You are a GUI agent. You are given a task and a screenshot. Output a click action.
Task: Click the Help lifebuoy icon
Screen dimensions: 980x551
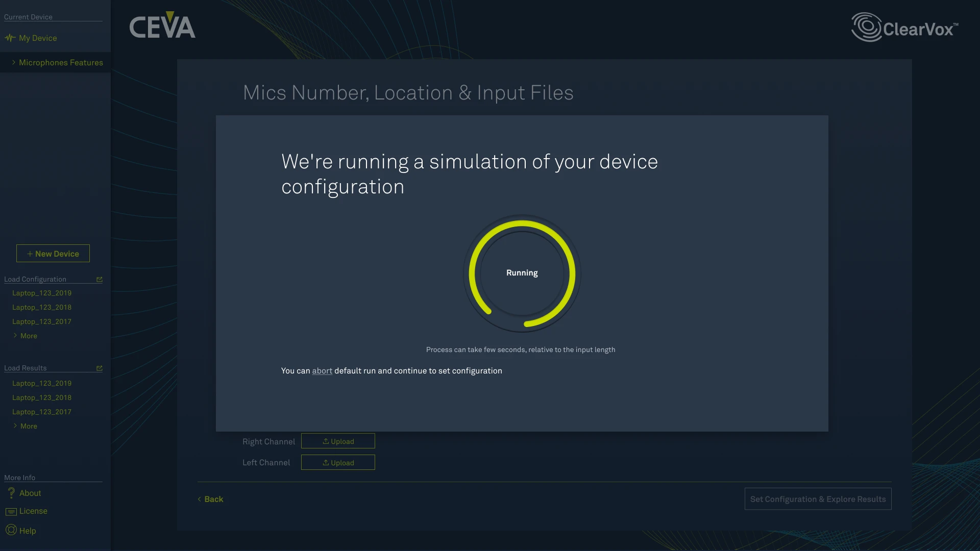[x=11, y=530]
